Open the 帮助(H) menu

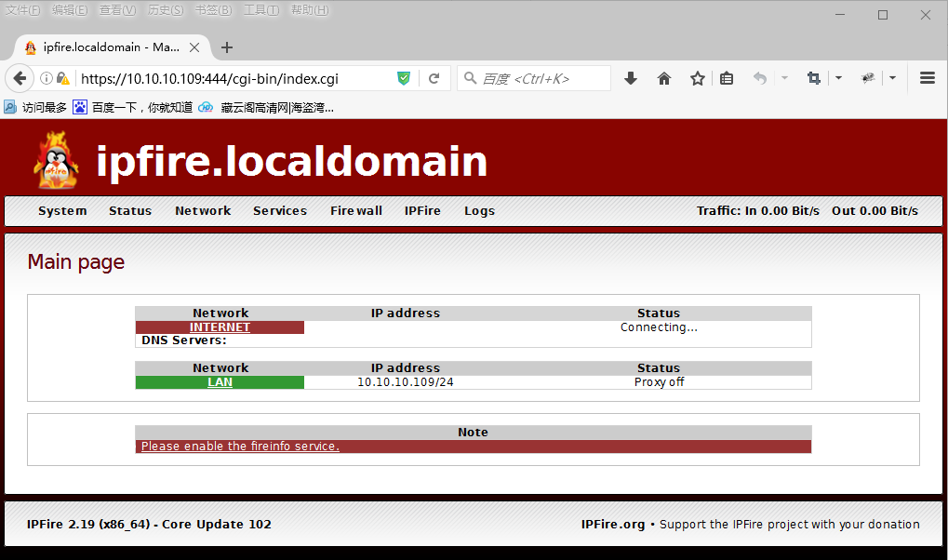310,10
